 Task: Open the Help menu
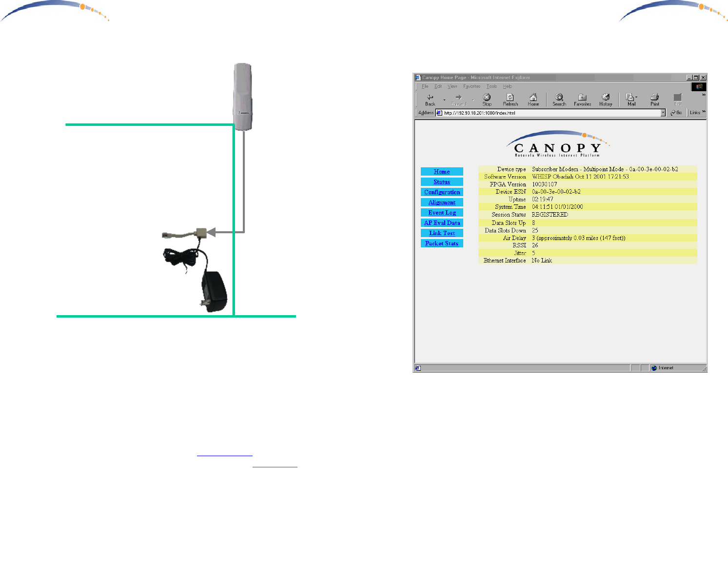point(508,86)
